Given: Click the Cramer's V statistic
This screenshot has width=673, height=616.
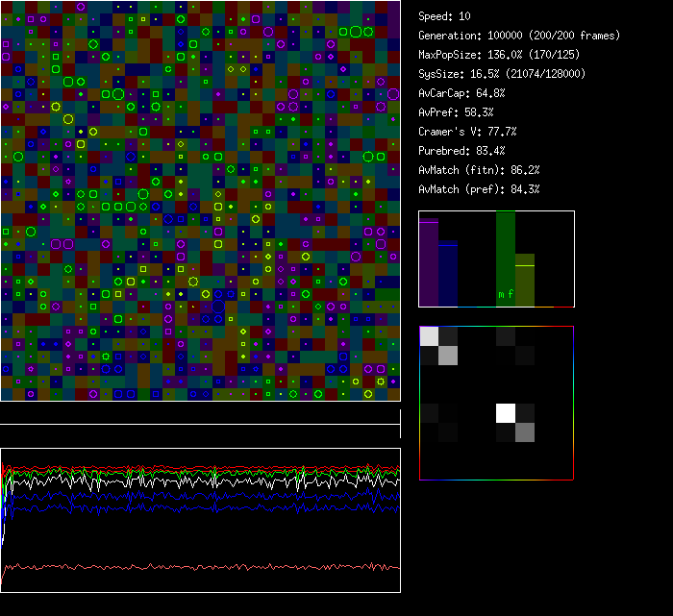Looking at the screenshot, I should click(x=467, y=132).
